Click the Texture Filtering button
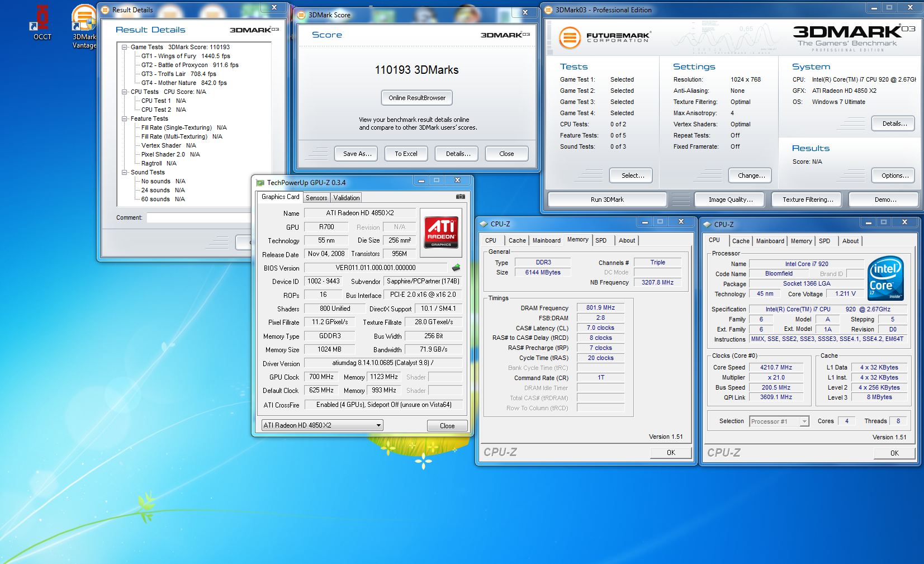This screenshot has width=924, height=564. point(808,200)
